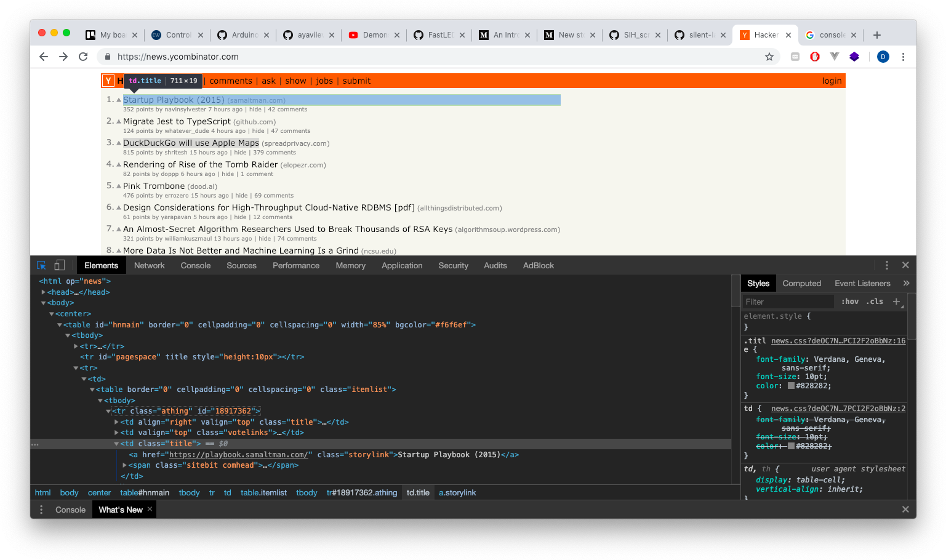This screenshot has height=560, width=946.
Task: Show more Styles pane tabs chevron
Action: point(906,283)
